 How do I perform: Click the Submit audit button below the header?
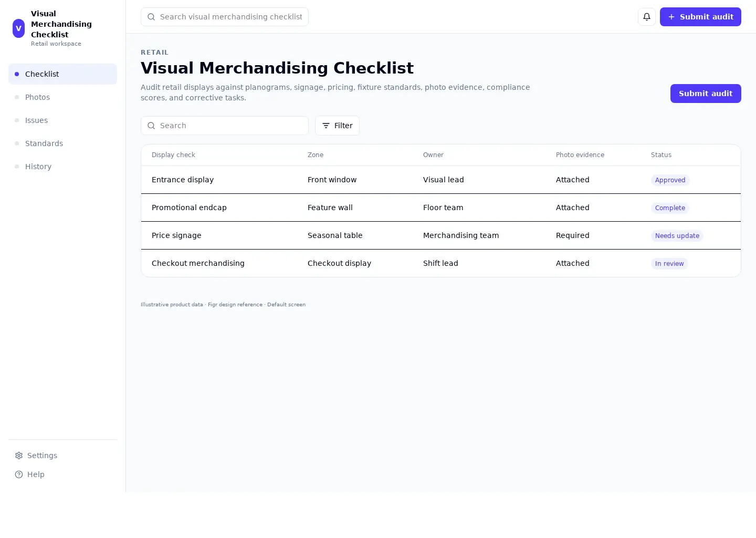706,94
